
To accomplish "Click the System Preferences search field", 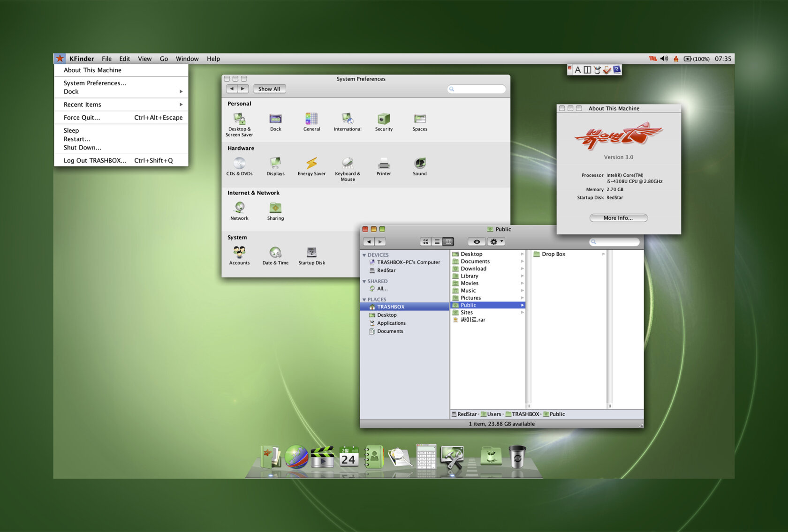I will [x=477, y=89].
